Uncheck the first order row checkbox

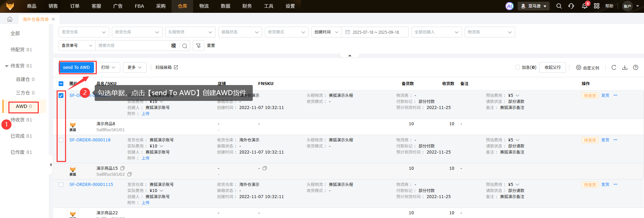tap(61, 96)
